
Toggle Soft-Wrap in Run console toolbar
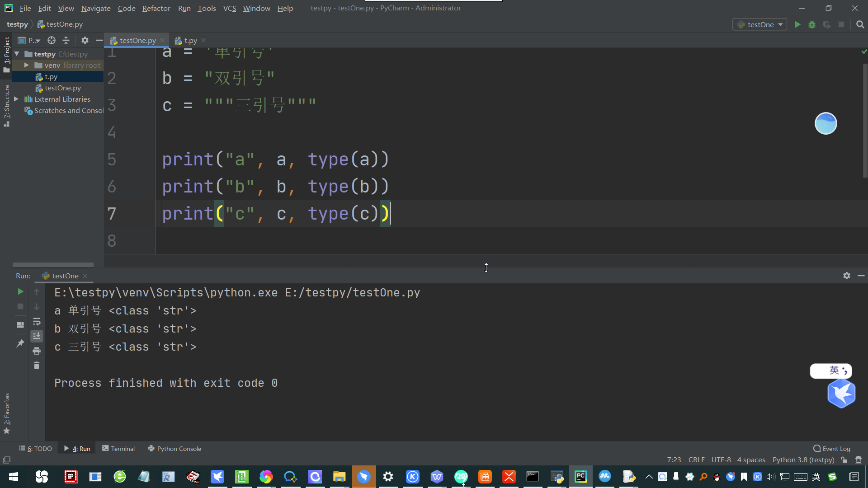pos(37,322)
